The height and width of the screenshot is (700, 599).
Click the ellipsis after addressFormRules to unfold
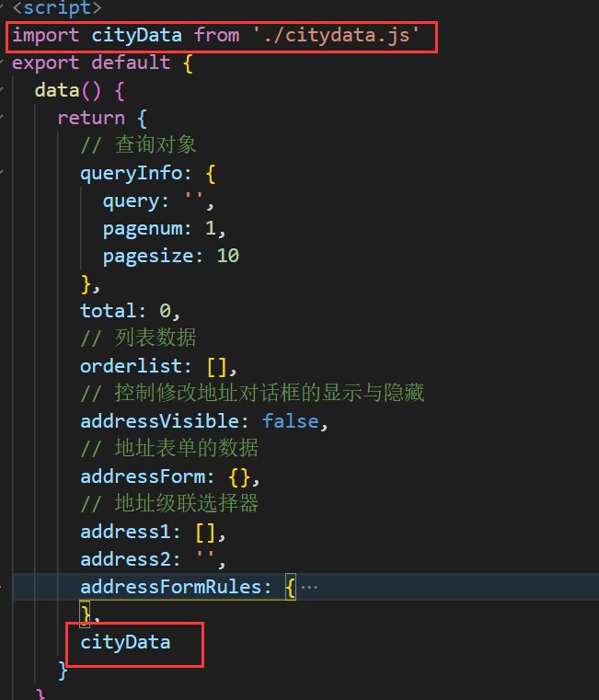click(x=310, y=587)
